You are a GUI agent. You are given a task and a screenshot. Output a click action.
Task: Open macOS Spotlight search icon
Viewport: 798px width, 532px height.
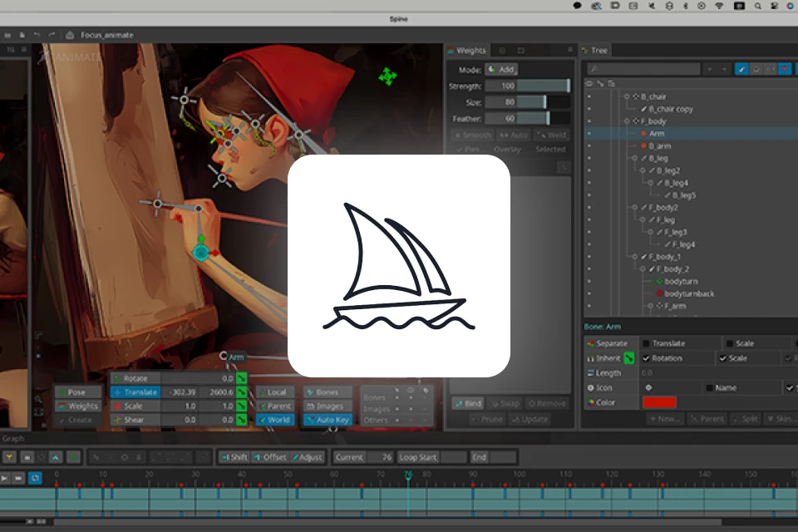(x=758, y=6)
